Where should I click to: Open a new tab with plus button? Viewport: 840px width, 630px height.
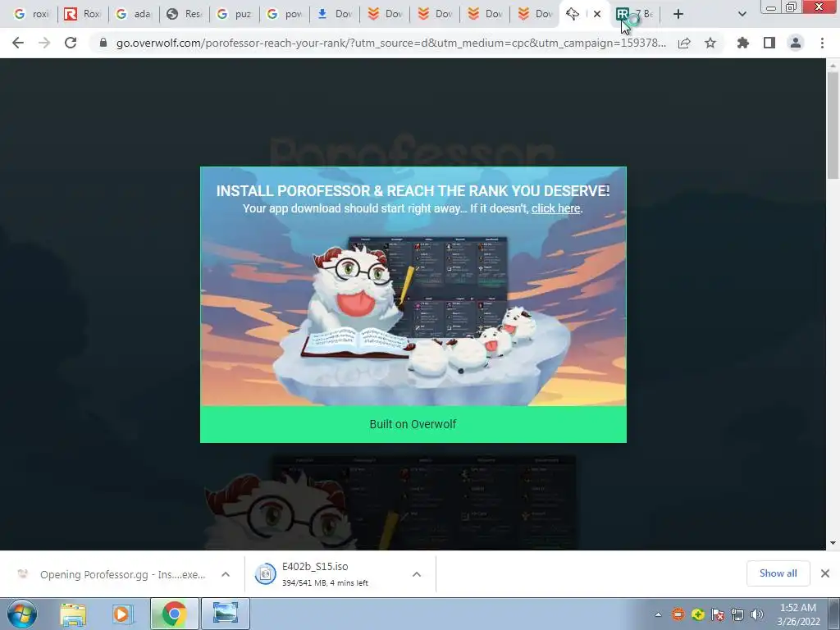(678, 14)
